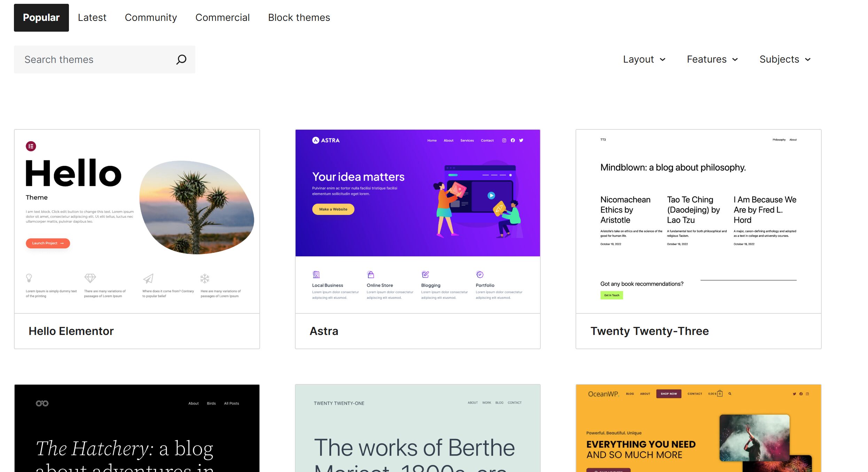Click the play button in Astra illustration
868x472 pixels.
point(491,195)
